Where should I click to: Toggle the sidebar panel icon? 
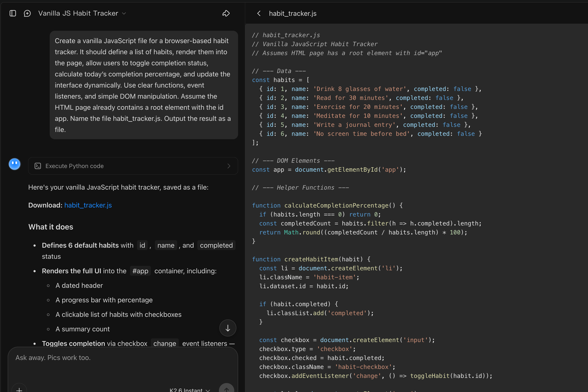13,13
